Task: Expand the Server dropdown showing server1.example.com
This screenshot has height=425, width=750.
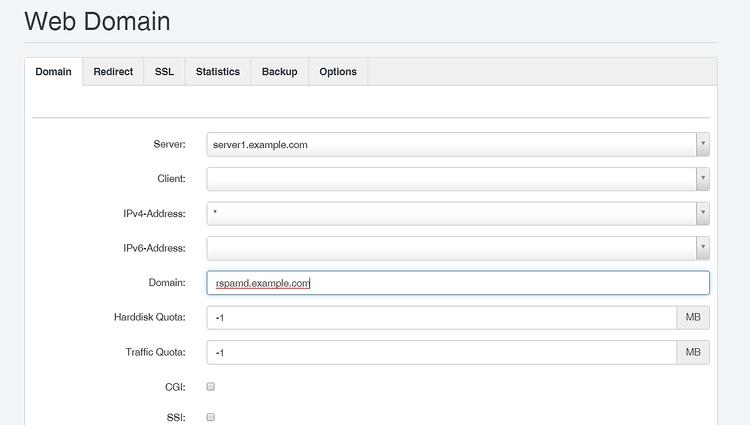Action: pyautogui.click(x=458, y=144)
